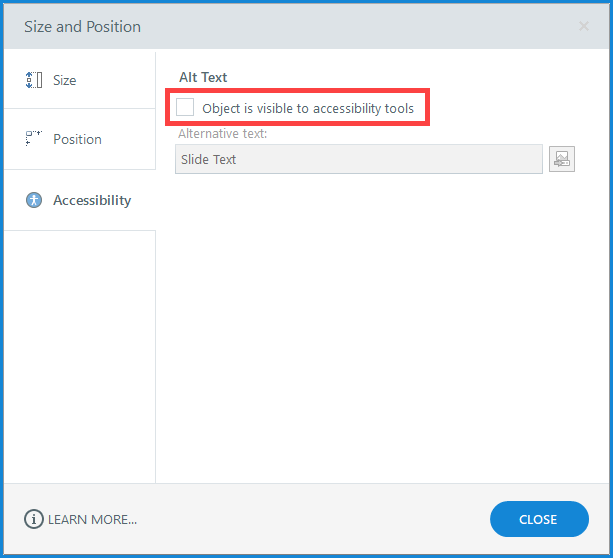
Task: Click the info circle icon in footer
Action: [x=33, y=519]
